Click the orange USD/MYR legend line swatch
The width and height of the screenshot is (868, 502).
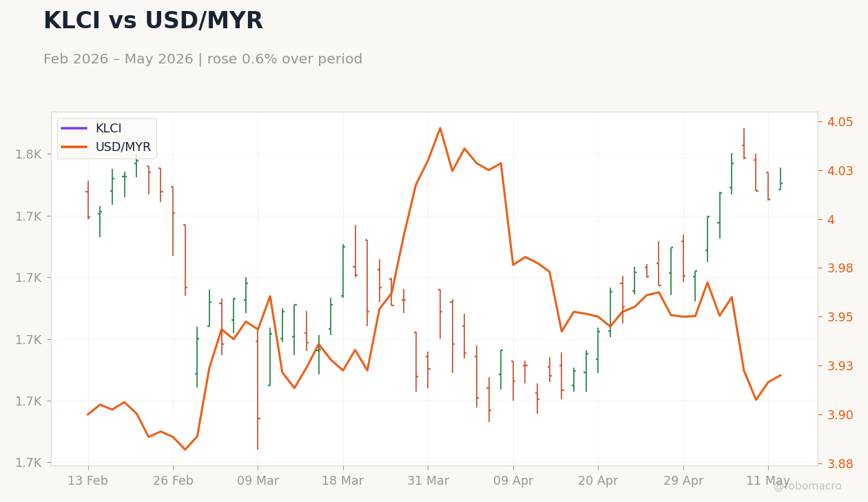[74, 147]
